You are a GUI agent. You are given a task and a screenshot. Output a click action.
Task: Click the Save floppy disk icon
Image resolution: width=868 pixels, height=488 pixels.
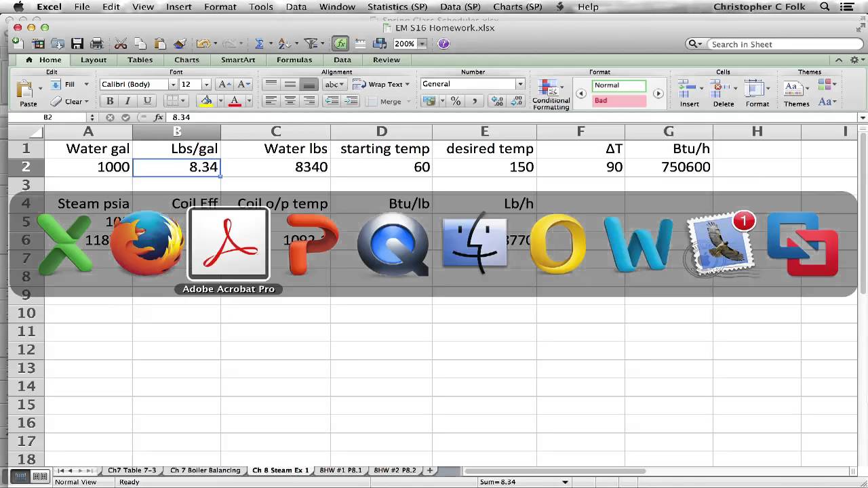click(x=77, y=44)
